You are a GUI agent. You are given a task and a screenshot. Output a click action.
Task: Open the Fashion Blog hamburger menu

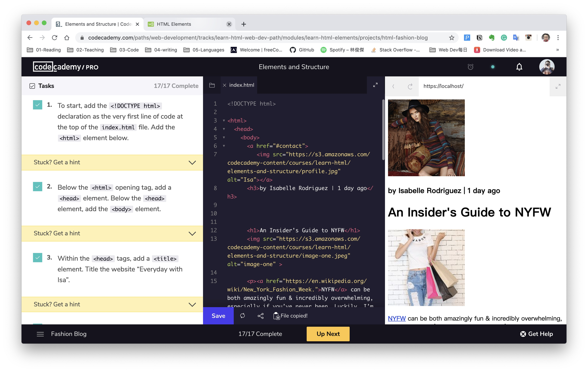40,334
